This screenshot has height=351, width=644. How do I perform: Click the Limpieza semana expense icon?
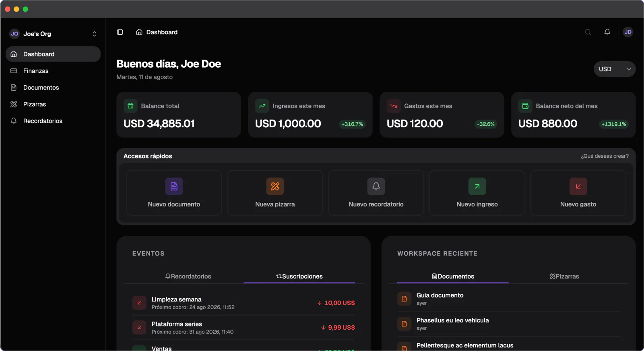(x=139, y=303)
